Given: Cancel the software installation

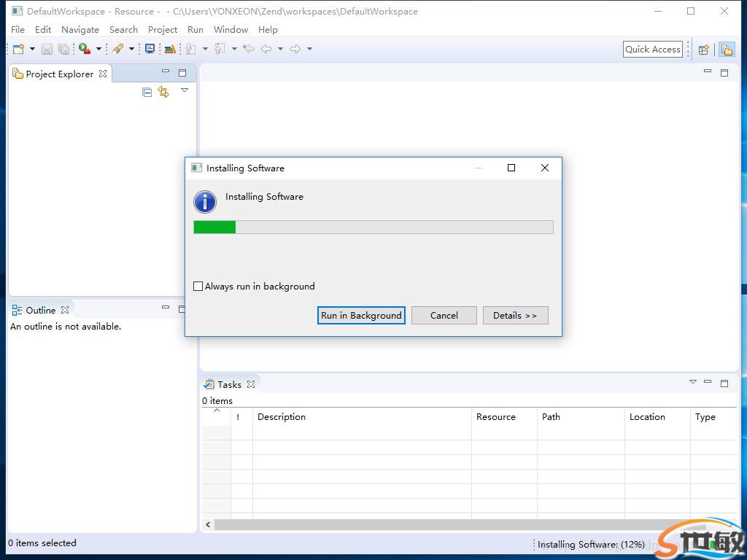Looking at the screenshot, I should (444, 315).
